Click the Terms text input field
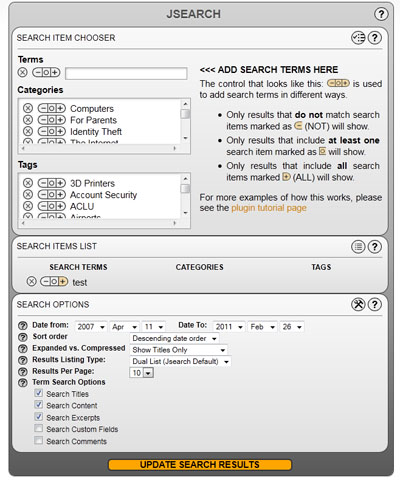Screen dimensions: 400x480 [x=126, y=73]
